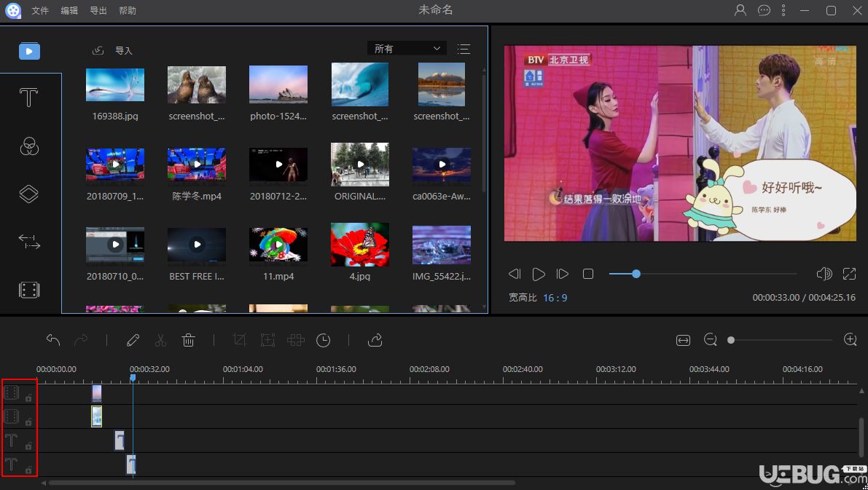Select the highlighted clip on second track
868x490 pixels.
point(96,416)
